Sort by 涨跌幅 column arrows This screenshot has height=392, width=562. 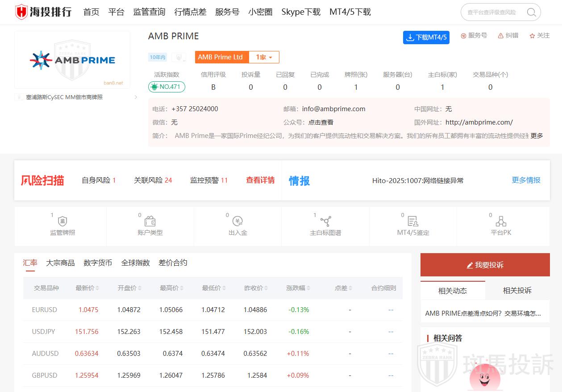coord(308,288)
